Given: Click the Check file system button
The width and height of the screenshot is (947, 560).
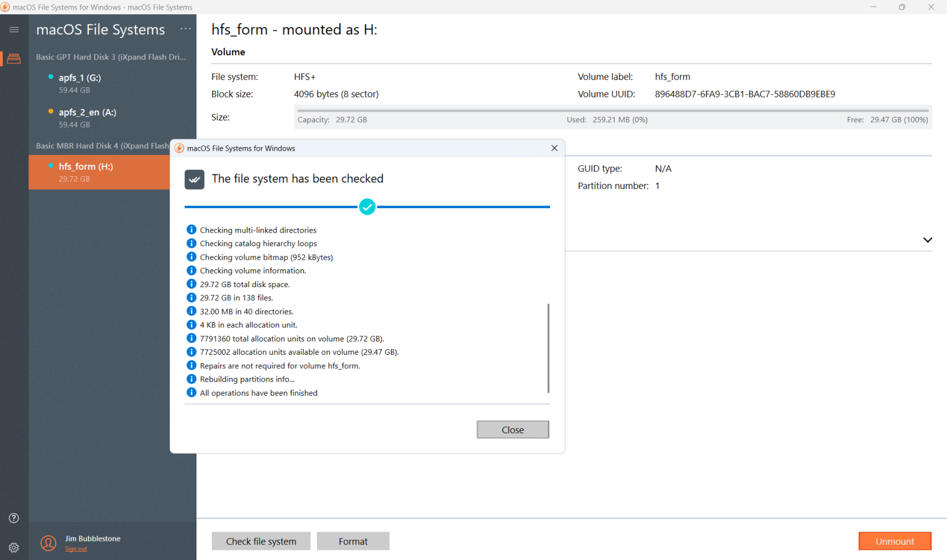Looking at the screenshot, I should pos(261,541).
